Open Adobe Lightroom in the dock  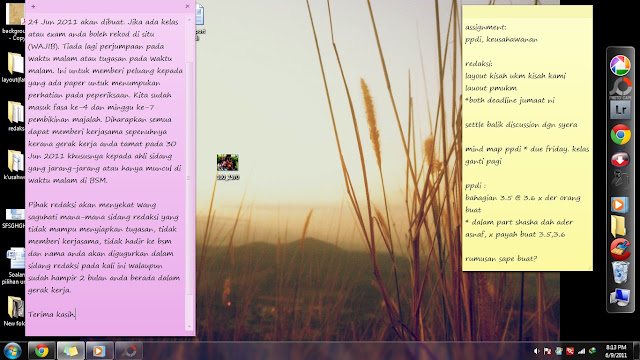620,110
